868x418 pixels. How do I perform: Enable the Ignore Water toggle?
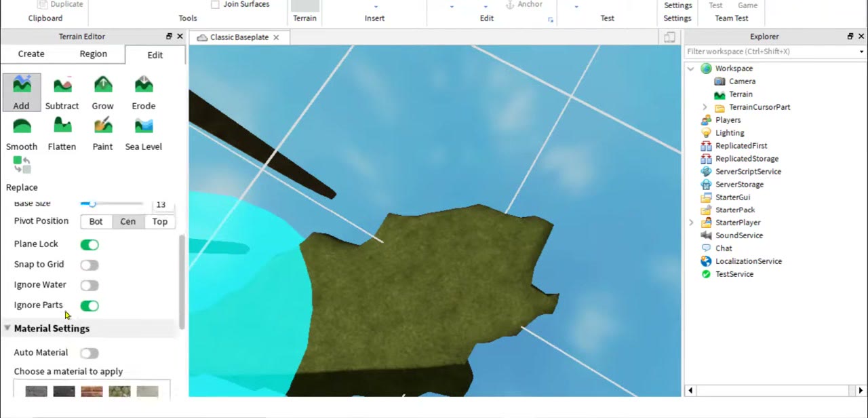(90, 285)
